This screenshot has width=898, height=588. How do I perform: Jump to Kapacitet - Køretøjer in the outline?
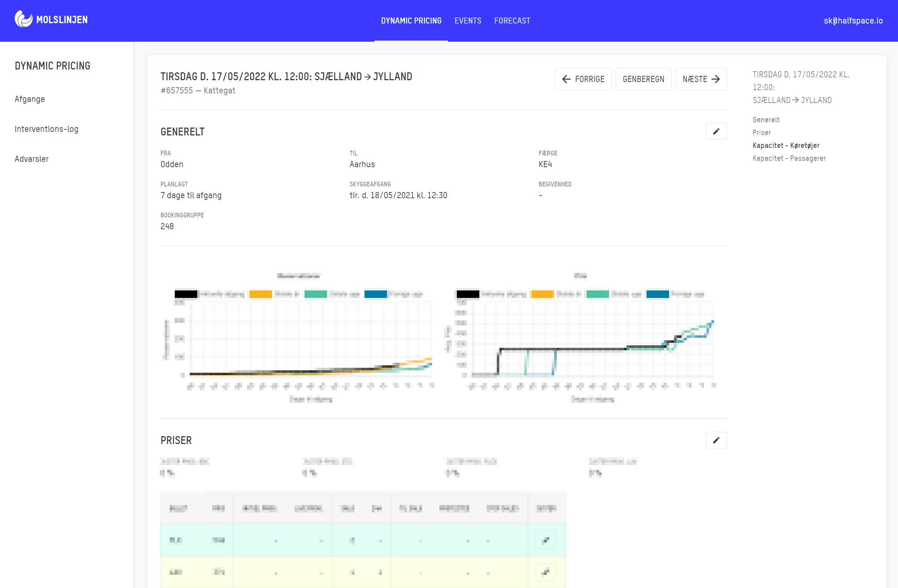click(786, 145)
